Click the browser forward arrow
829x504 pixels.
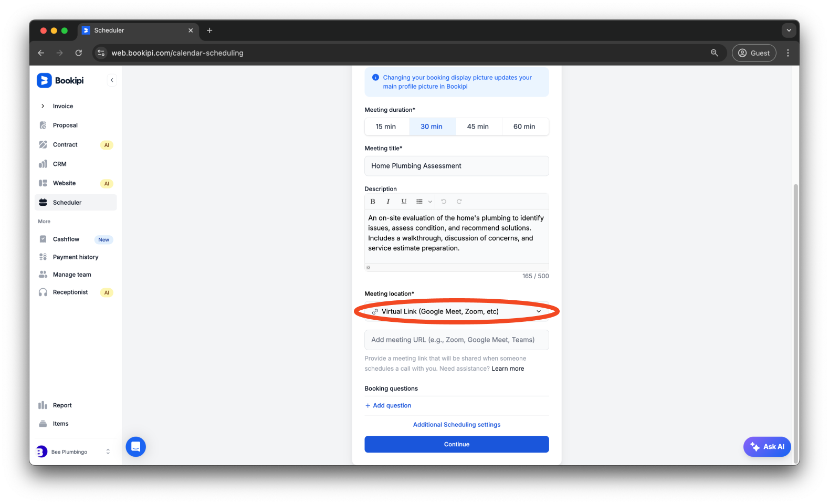(60, 53)
